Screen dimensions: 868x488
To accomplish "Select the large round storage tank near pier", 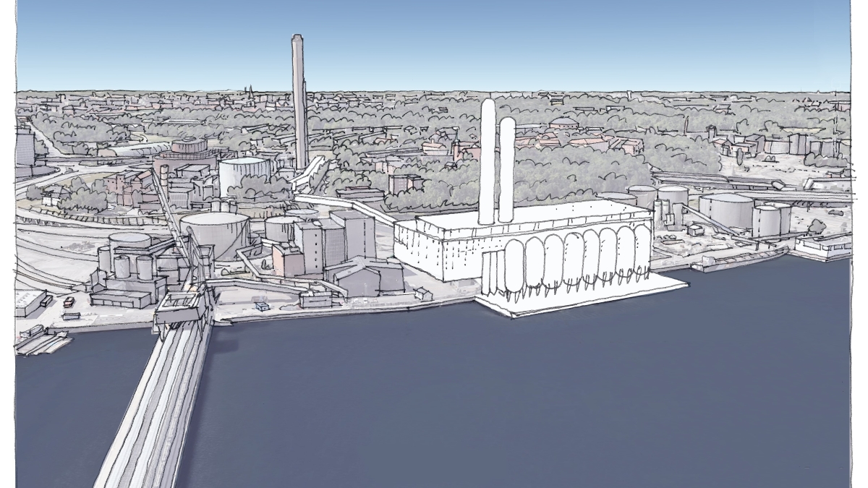I will pos(214,233).
